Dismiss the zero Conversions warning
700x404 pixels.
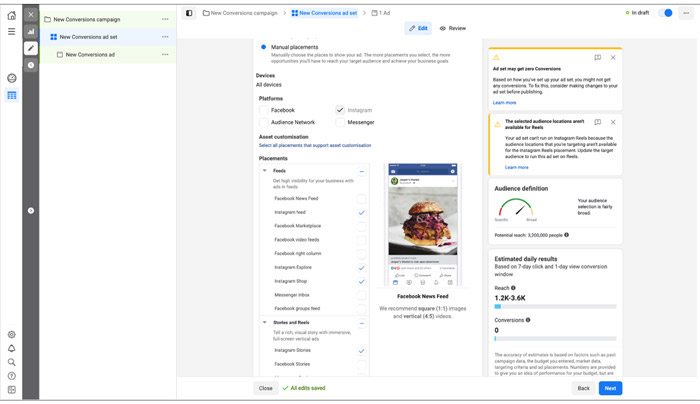click(x=613, y=58)
